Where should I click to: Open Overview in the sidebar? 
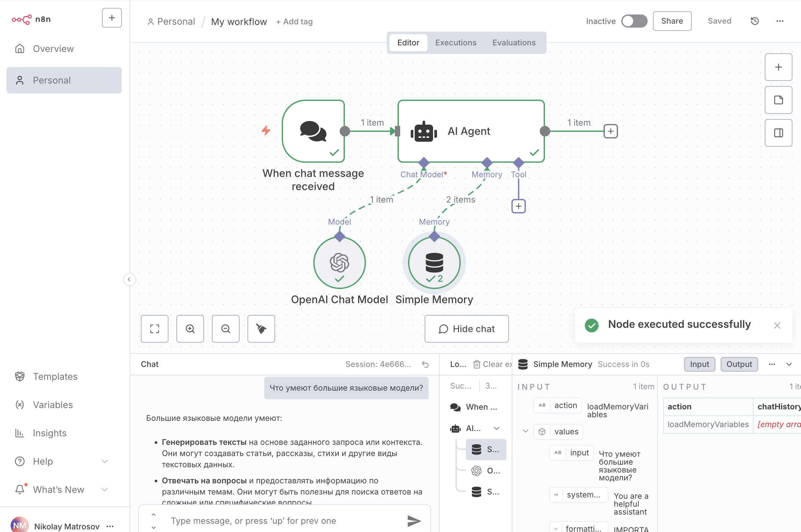click(x=64, y=49)
